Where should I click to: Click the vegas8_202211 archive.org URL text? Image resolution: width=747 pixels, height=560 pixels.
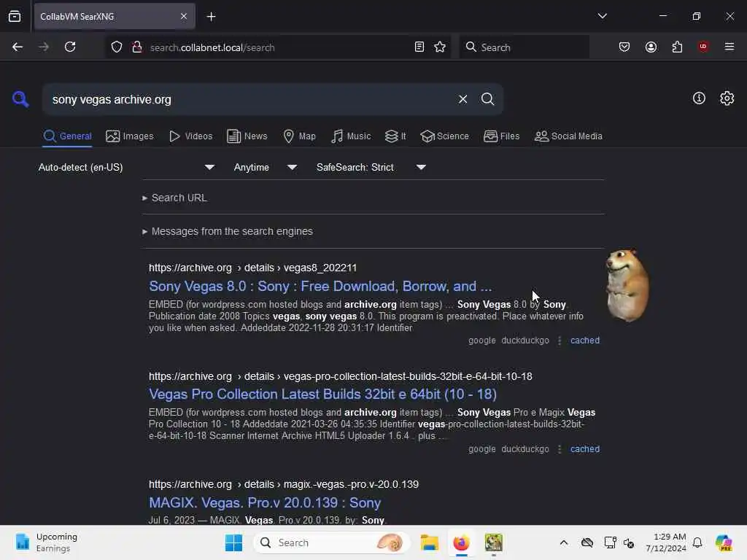click(252, 268)
